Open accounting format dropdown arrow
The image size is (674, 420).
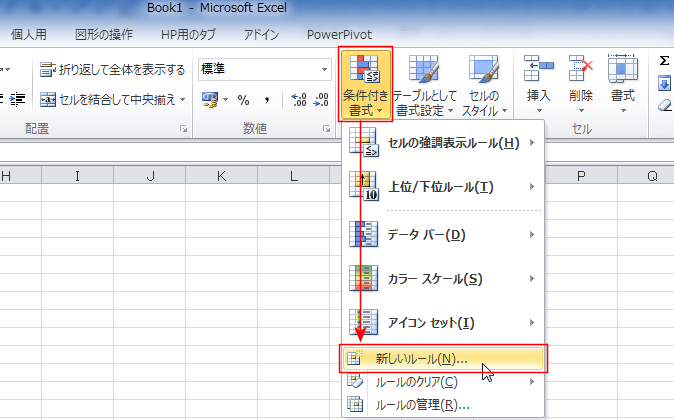pyautogui.click(x=225, y=100)
